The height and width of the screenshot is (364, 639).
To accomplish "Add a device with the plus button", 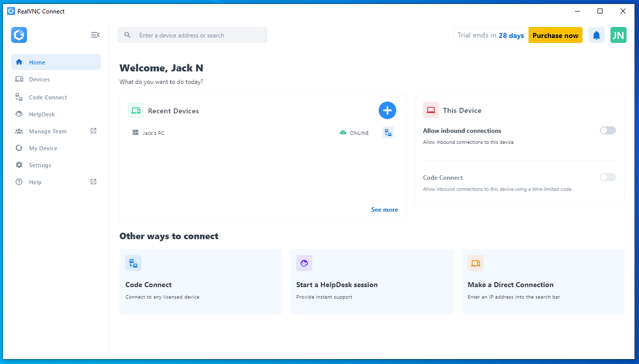I will coord(387,110).
